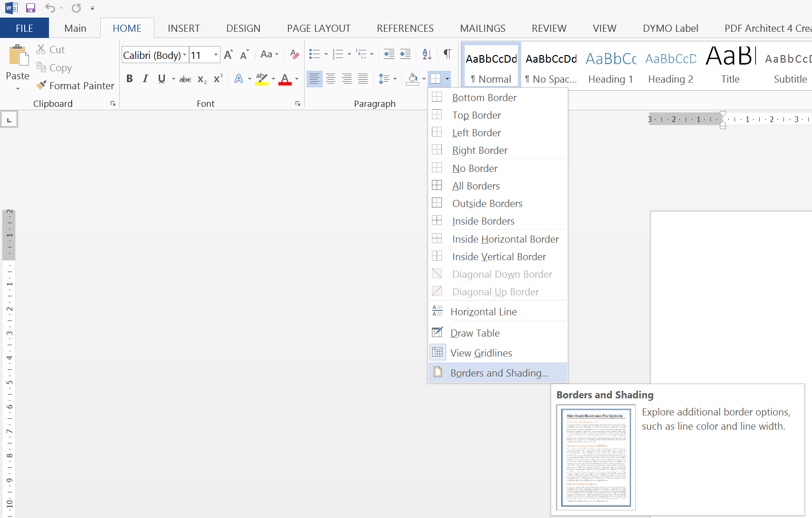
Task: Switch to the REFERENCES tab
Action: point(405,28)
